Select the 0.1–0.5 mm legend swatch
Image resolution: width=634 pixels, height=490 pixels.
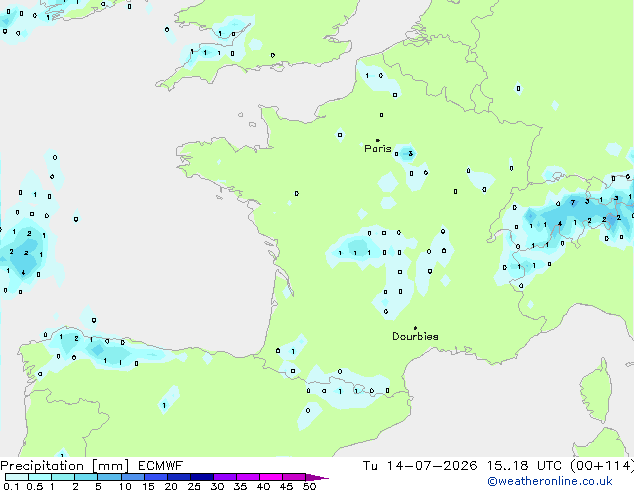pos(17,477)
